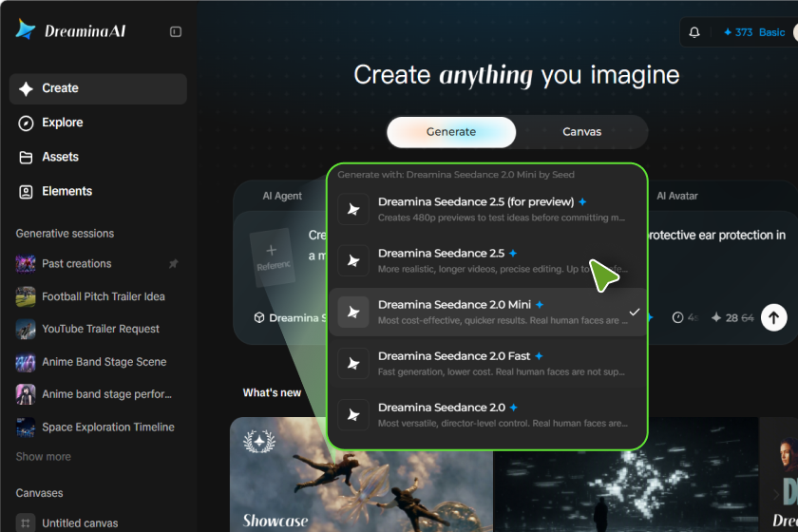Click the Showcase laurel badge icon
798x532 pixels.
pyautogui.click(x=259, y=442)
